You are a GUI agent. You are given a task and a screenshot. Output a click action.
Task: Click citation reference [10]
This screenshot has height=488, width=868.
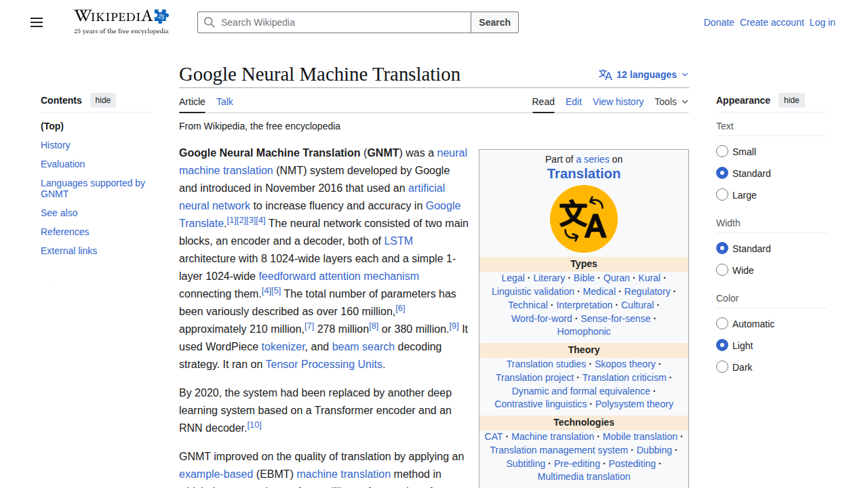point(254,425)
